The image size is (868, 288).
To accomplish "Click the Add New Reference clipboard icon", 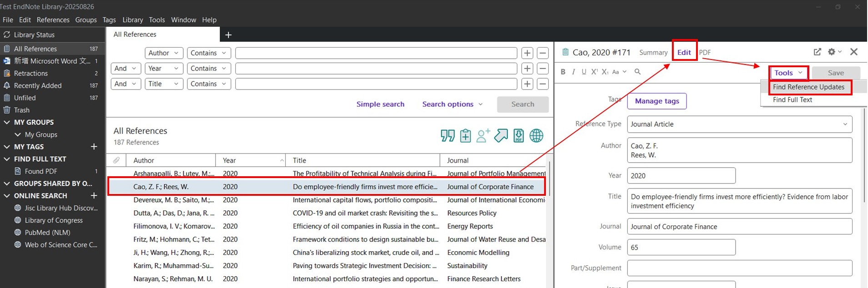I will coord(465,135).
